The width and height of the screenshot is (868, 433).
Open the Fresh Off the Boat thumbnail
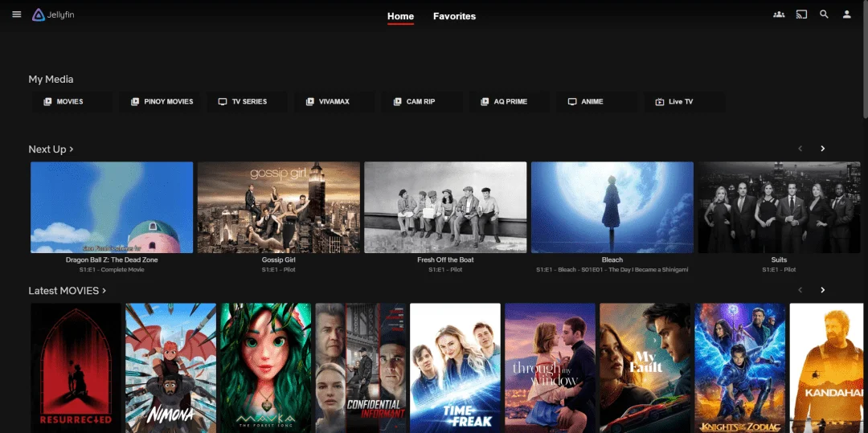click(445, 207)
